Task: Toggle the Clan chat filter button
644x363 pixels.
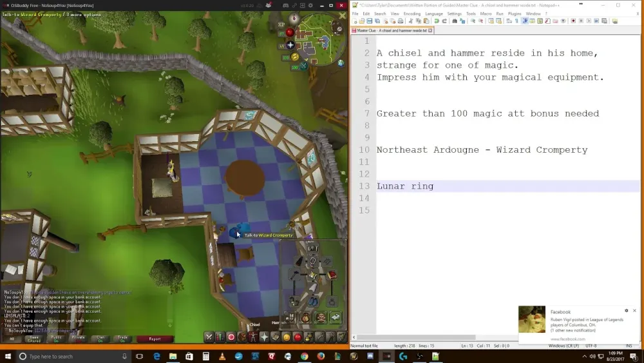Action: click(x=100, y=338)
